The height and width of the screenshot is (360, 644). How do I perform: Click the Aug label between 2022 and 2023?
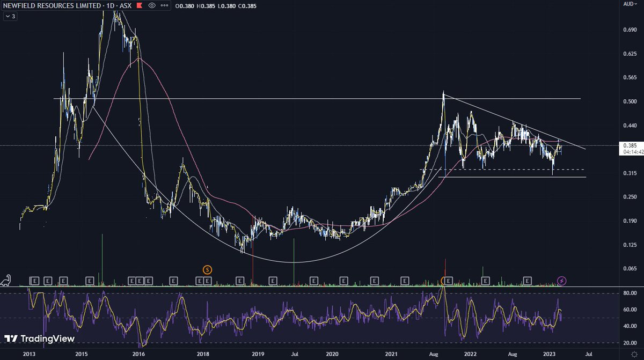[x=513, y=354]
